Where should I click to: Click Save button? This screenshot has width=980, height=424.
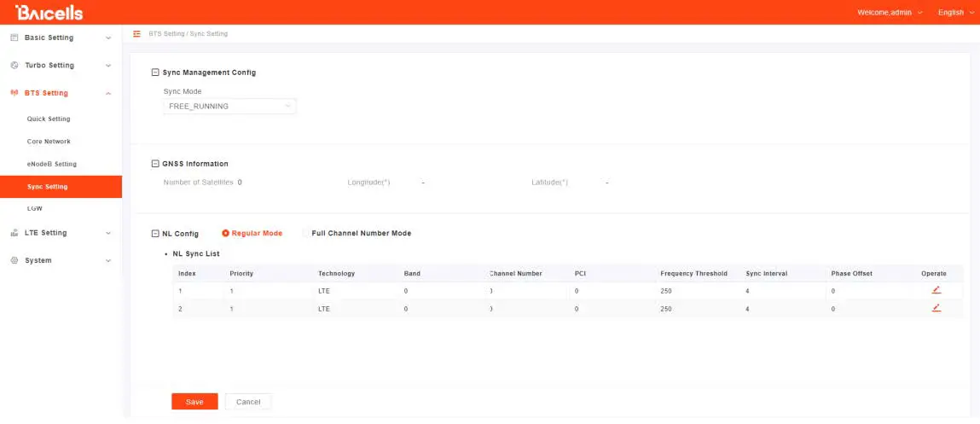[x=194, y=402]
